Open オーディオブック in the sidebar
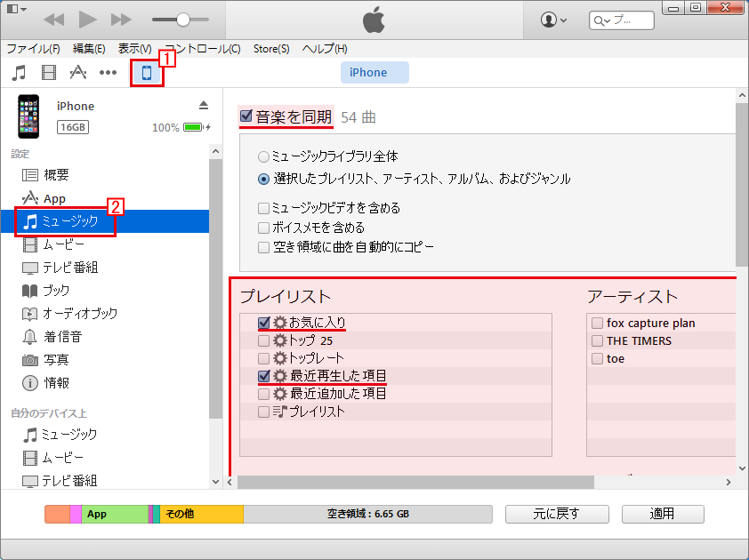Screen dimensions: 749x560 tap(105, 314)
